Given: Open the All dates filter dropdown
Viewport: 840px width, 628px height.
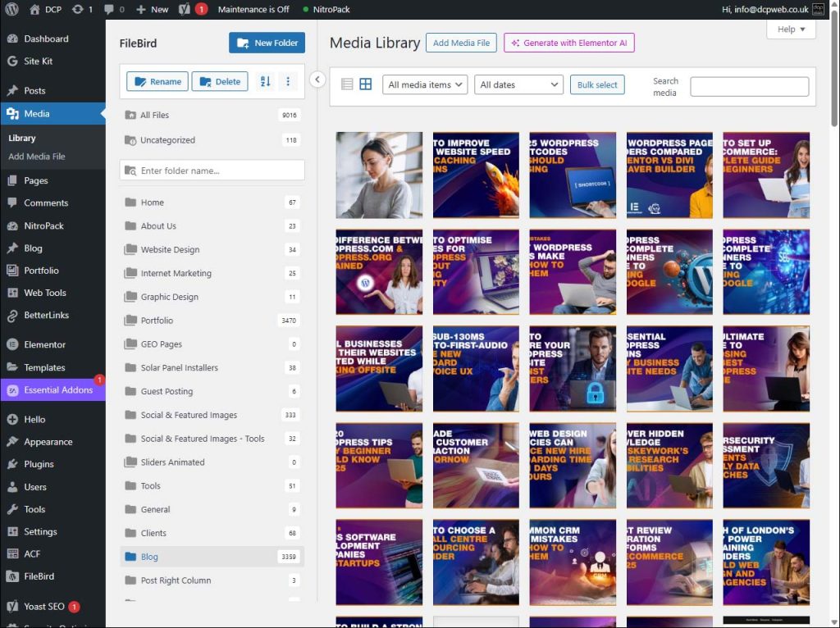Looking at the screenshot, I should [x=518, y=84].
